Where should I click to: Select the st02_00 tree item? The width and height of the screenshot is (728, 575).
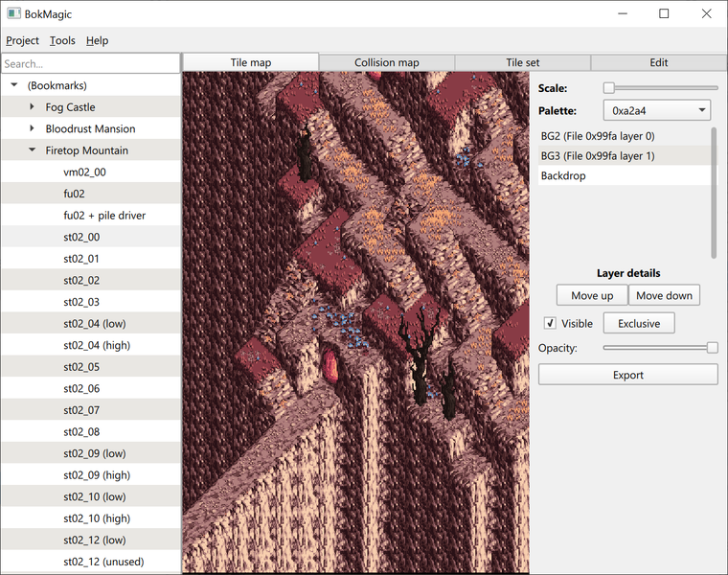point(91,237)
